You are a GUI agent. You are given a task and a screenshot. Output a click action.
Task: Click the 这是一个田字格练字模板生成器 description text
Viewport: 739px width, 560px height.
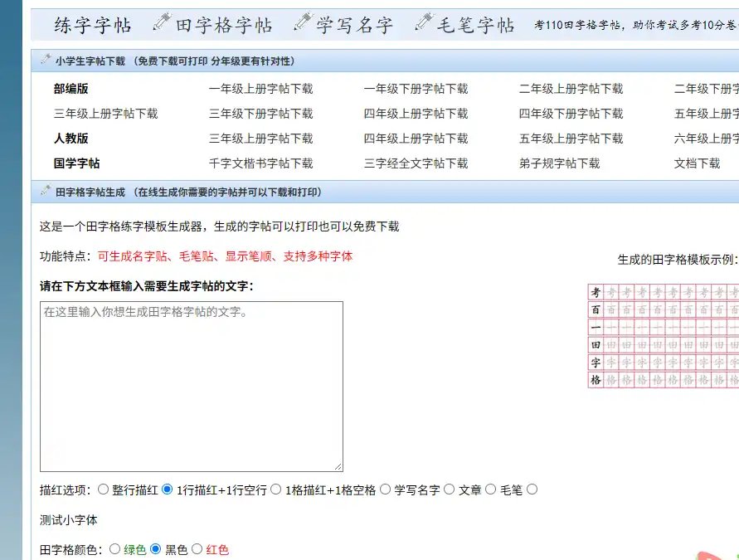coord(219,226)
